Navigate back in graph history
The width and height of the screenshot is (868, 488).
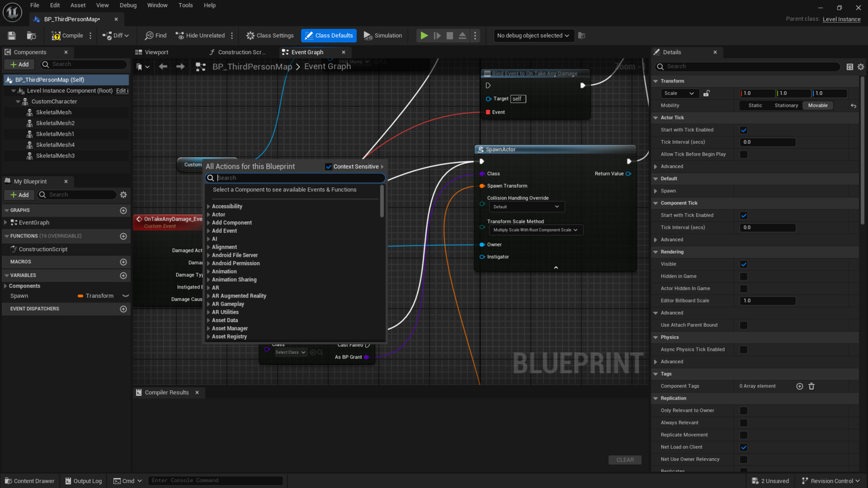click(x=163, y=67)
